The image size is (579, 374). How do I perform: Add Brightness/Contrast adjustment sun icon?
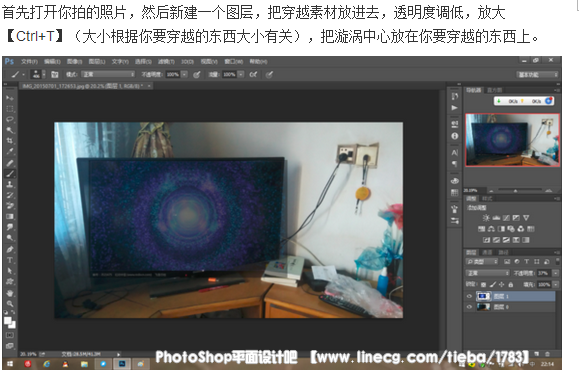(x=486, y=218)
